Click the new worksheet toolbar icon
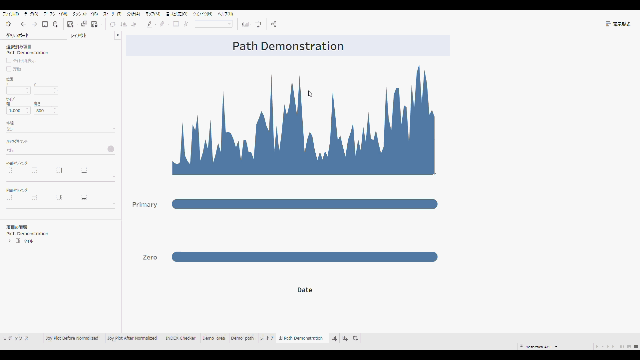 click(x=70, y=24)
